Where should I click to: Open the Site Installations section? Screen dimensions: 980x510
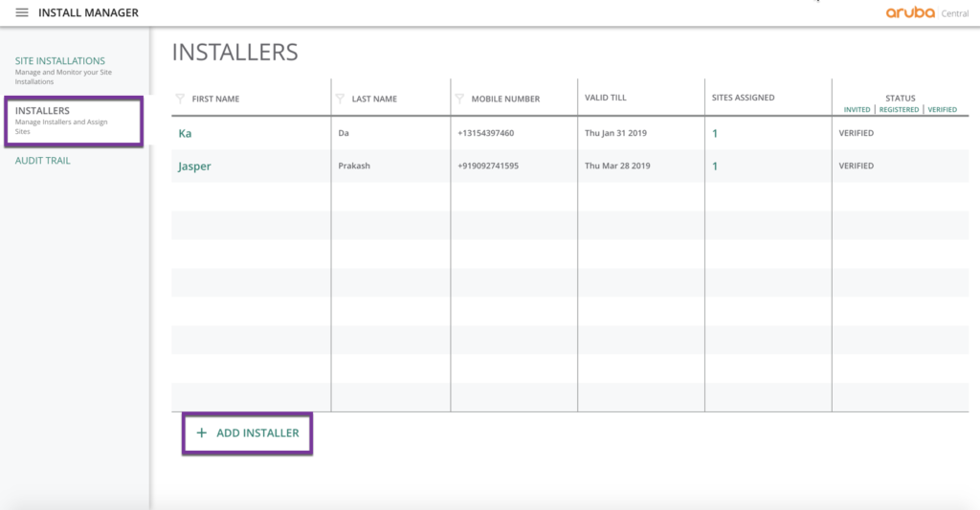point(60,61)
